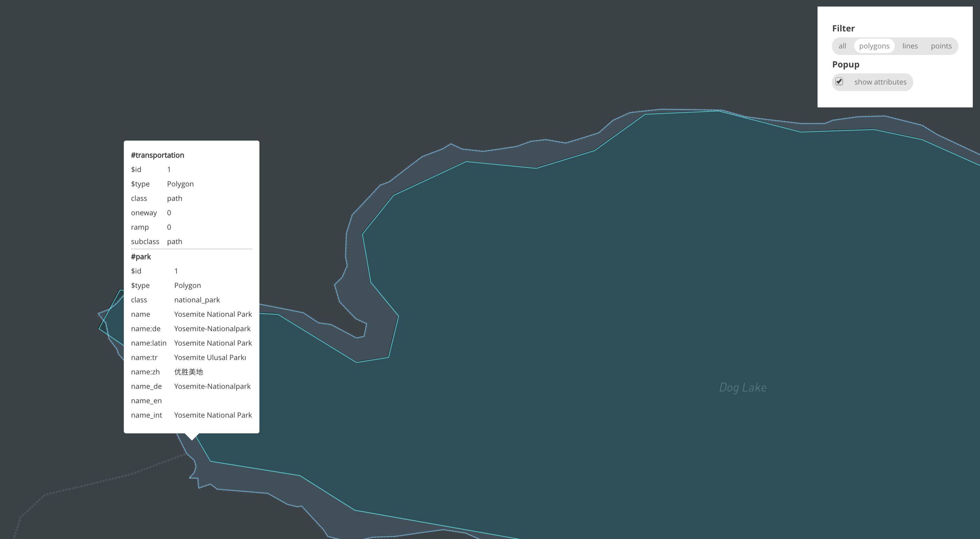
Task: Click the #park section heading in popup
Action: [141, 256]
